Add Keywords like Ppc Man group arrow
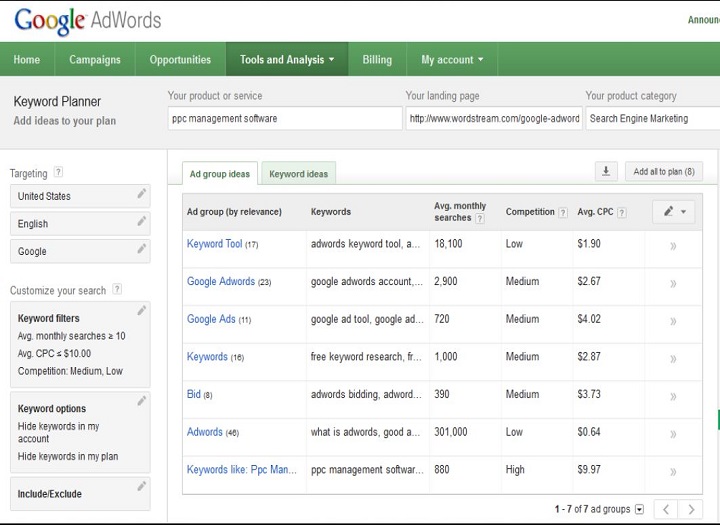This screenshot has width=720, height=525. coord(673,472)
